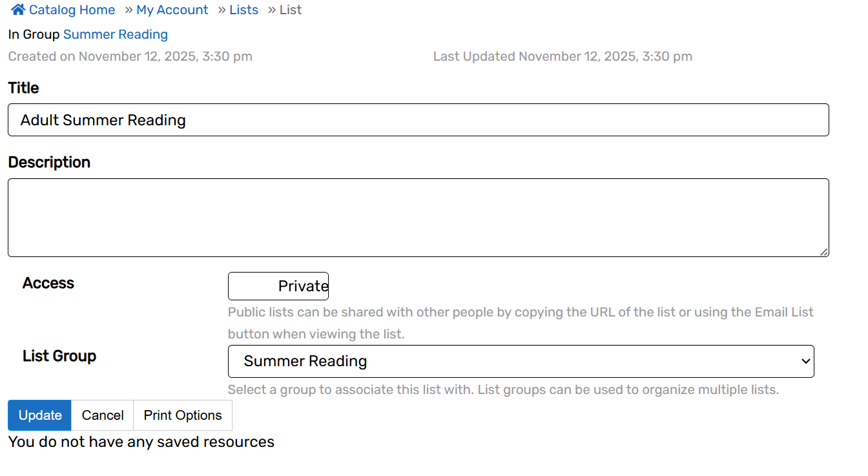Open the Summer Reading group page
868x476 pixels.
coord(116,34)
